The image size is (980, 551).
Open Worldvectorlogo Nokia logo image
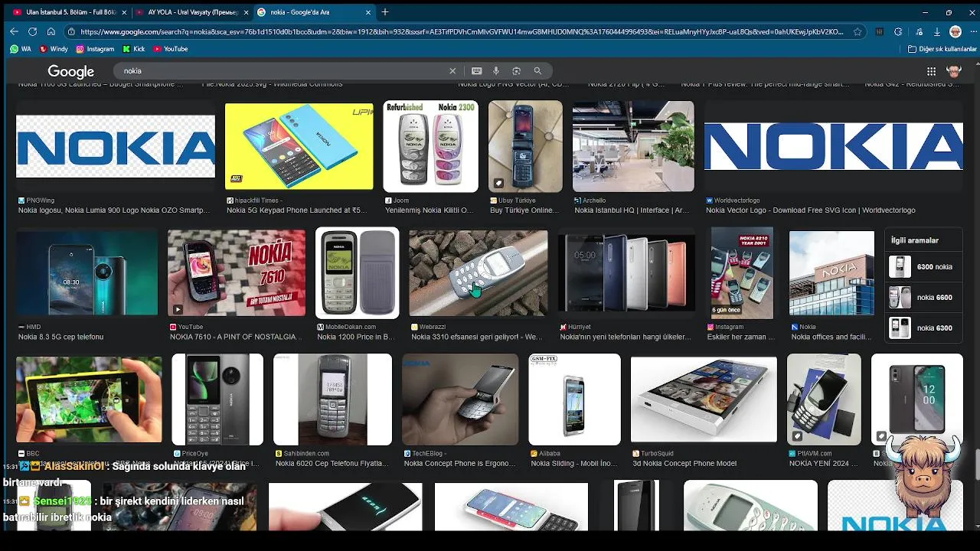point(833,146)
